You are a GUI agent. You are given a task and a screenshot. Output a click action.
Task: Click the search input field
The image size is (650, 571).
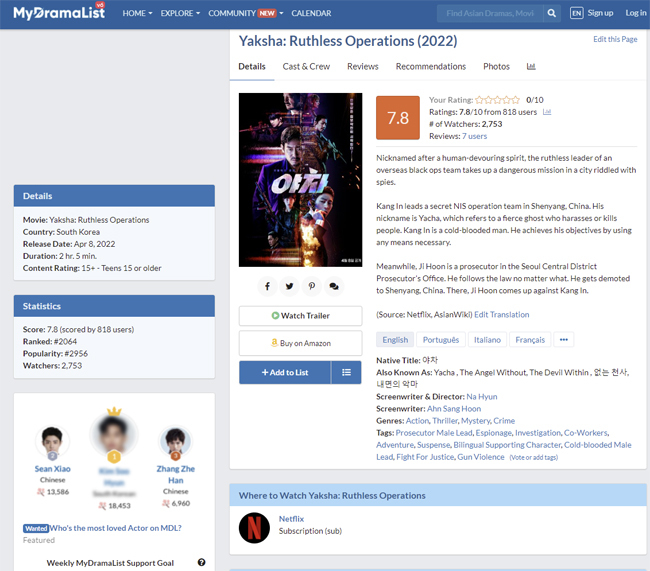pyautogui.click(x=490, y=13)
